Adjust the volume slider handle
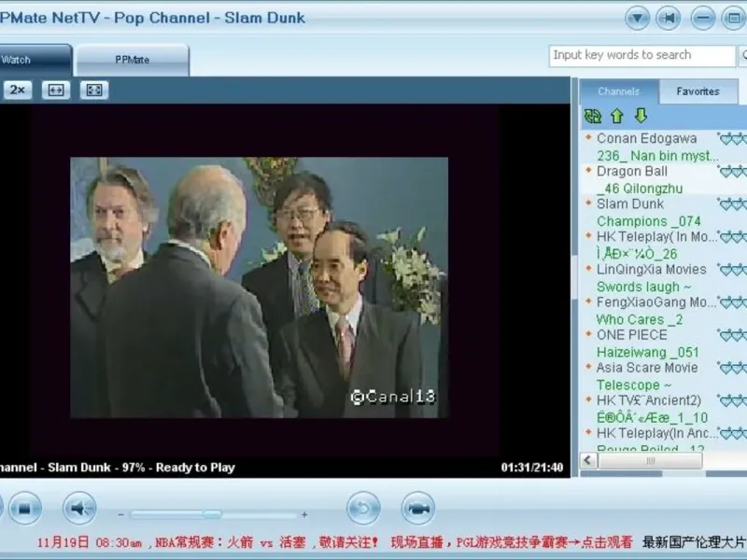Viewport: 747px width, 560px height. click(212, 514)
